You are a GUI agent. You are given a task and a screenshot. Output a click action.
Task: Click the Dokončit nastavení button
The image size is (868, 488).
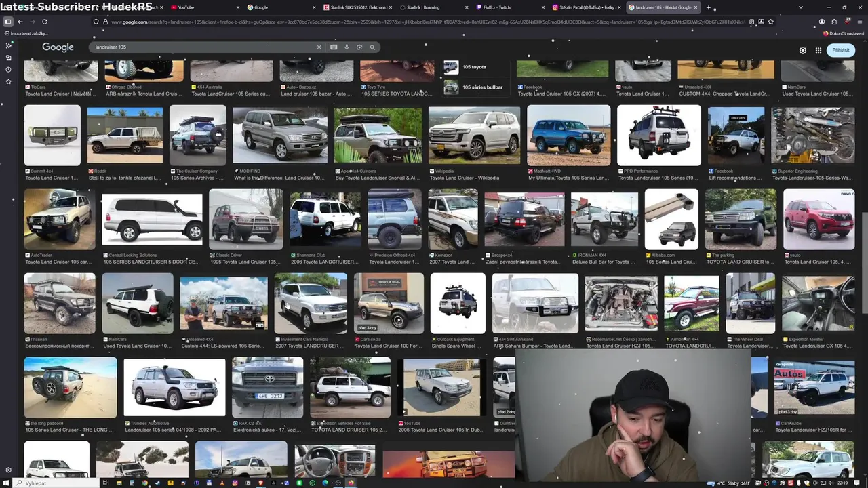pos(844,33)
